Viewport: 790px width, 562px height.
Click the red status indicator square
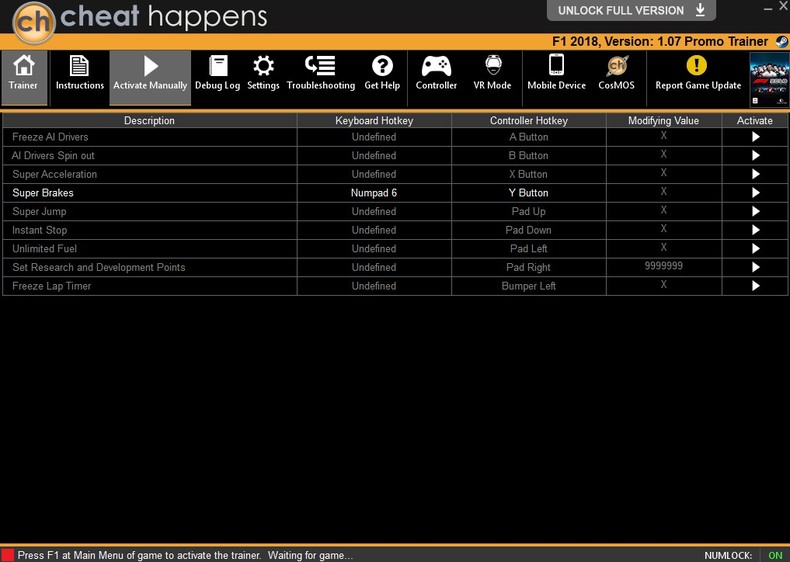click(x=8, y=555)
